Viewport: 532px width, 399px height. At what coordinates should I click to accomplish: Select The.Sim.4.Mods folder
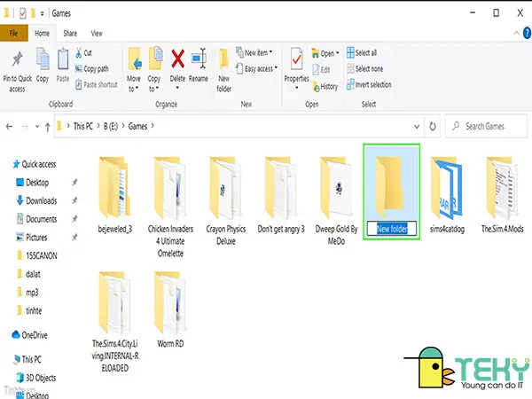[502, 195]
